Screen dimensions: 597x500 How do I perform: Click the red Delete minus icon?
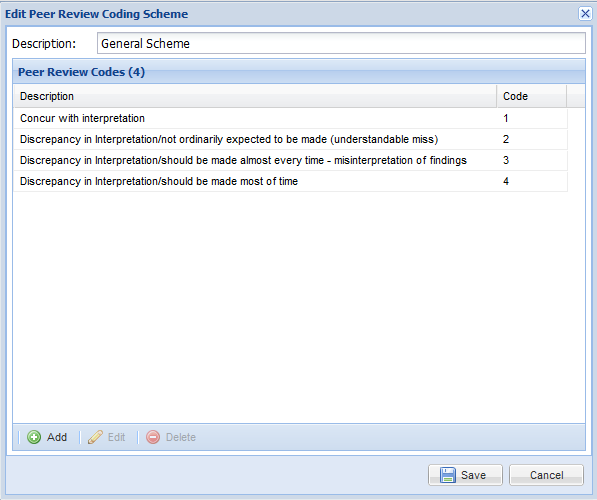(153, 437)
